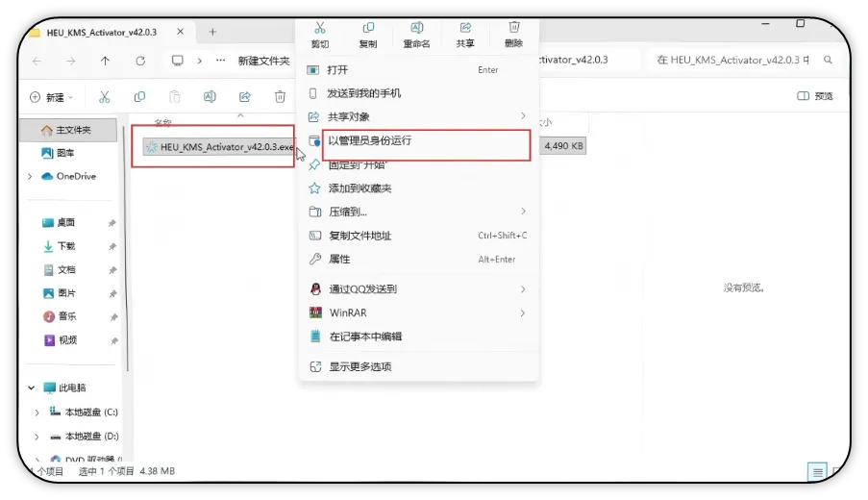Click toolbar Cut scissors icon
868x500 pixels.
105,97
